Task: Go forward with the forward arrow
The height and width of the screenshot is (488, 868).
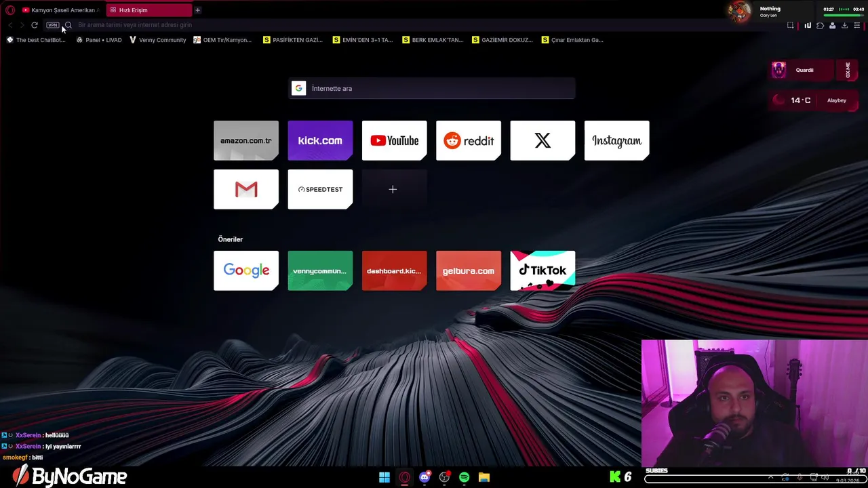Action: click(x=22, y=25)
